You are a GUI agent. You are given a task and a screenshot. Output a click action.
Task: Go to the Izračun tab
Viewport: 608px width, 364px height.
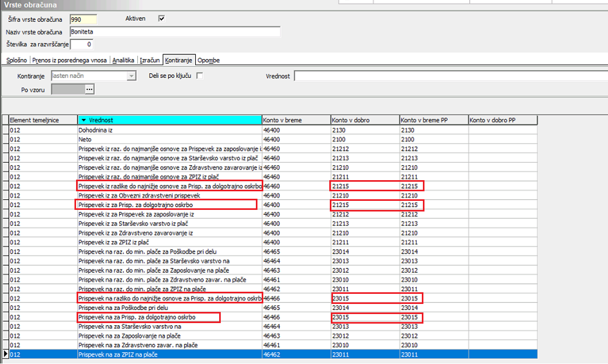tap(150, 61)
